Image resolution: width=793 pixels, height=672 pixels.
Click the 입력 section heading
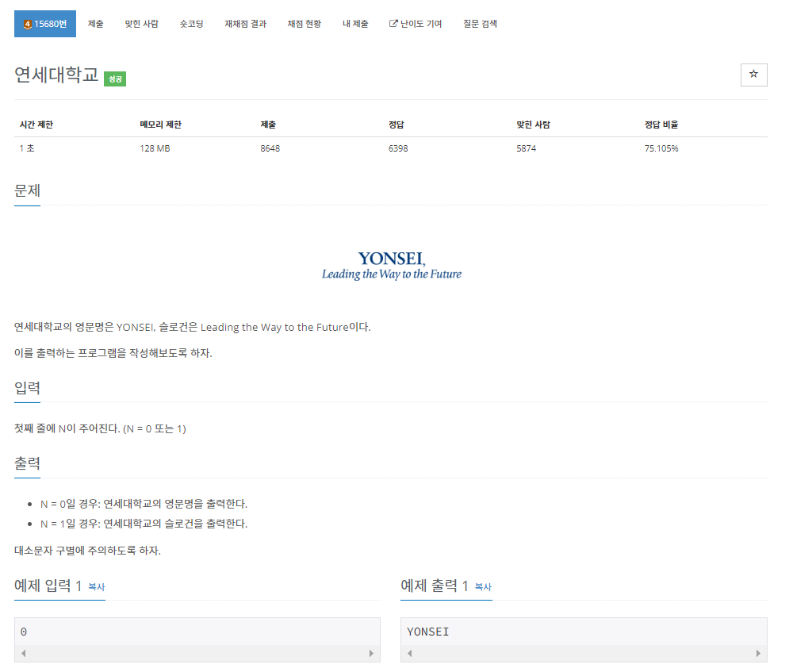pyautogui.click(x=27, y=388)
